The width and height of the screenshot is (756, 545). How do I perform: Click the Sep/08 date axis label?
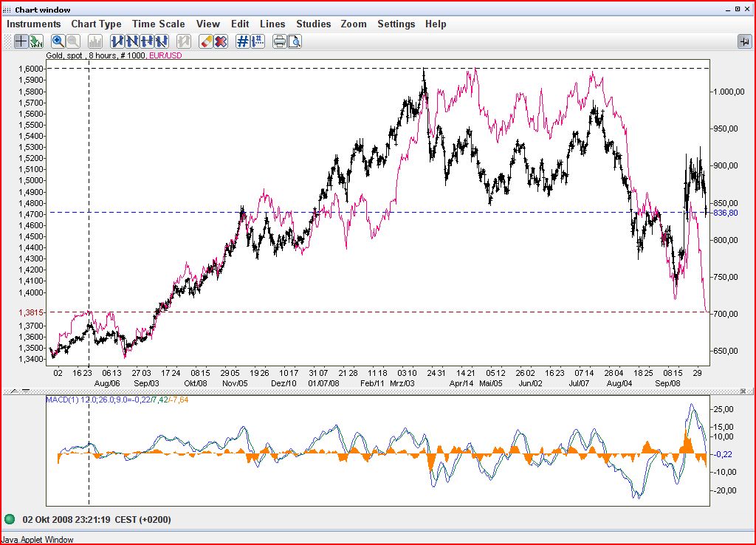[x=667, y=383]
